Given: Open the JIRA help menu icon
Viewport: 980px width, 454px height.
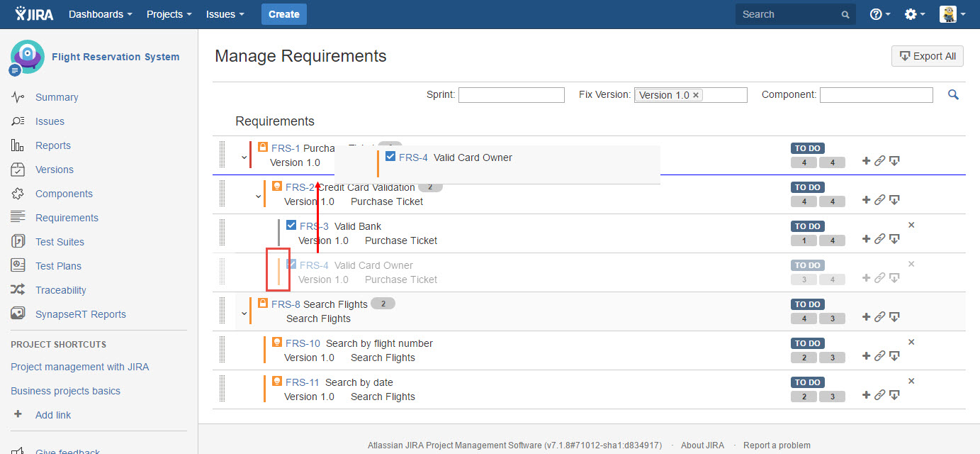Looking at the screenshot, I should pos(879,14).
